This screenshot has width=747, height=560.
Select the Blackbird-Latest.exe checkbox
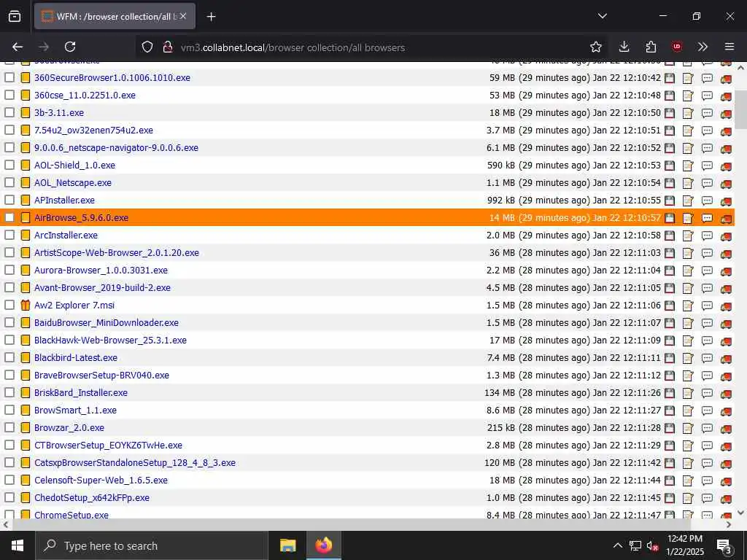(x=9, y=357)
